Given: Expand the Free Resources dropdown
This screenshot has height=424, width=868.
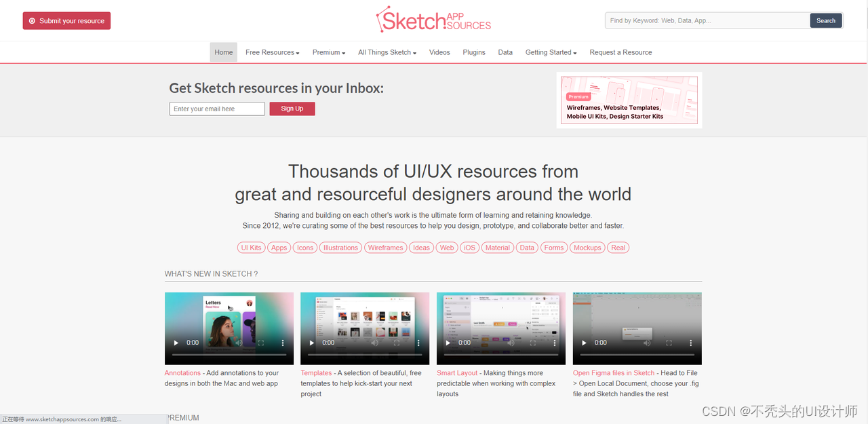Looking at the screenshot, I should pos(273,52).
